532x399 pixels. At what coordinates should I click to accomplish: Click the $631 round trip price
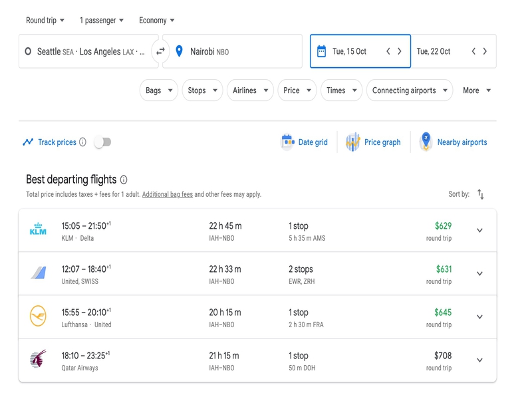(444, 269)
